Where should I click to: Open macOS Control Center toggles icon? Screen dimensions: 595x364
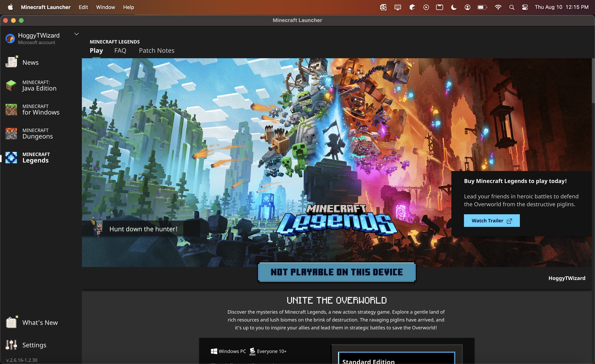525,7
